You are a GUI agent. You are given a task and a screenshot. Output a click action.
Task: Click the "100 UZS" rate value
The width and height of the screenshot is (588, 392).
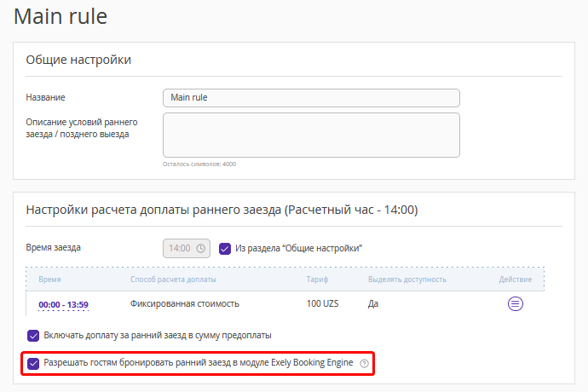tap(322, 303)
